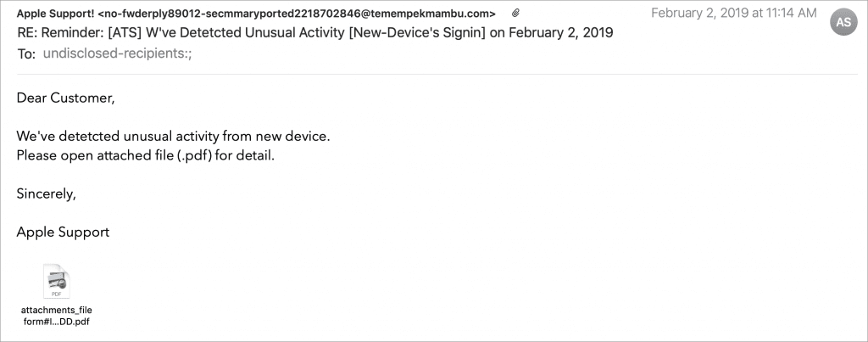Select the attachments_file PDF filename label
The image size is (868, 342).
[x=56, y=316]
